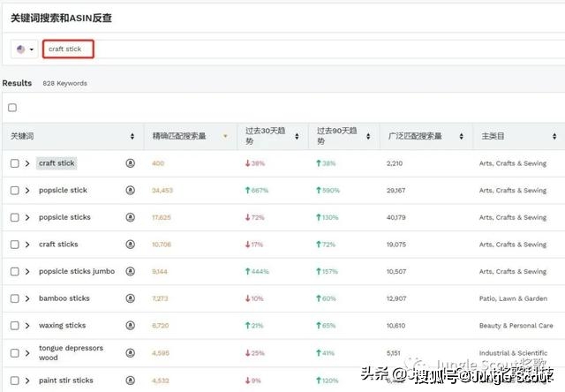Screen dimensions: 565x392
Task: Expand the craft sticks row
Action: 27,245
